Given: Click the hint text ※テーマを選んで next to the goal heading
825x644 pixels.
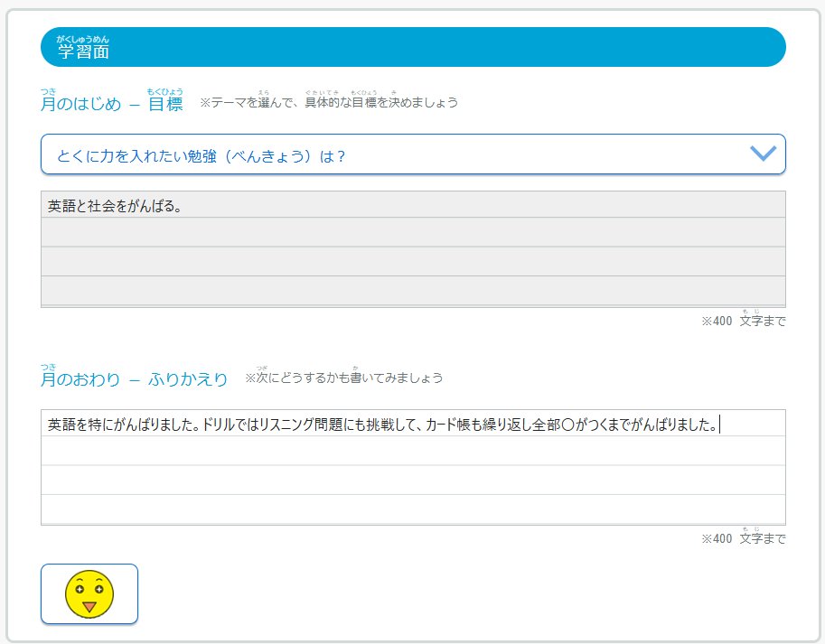Looking at the screenshot, I should point(328,103).
